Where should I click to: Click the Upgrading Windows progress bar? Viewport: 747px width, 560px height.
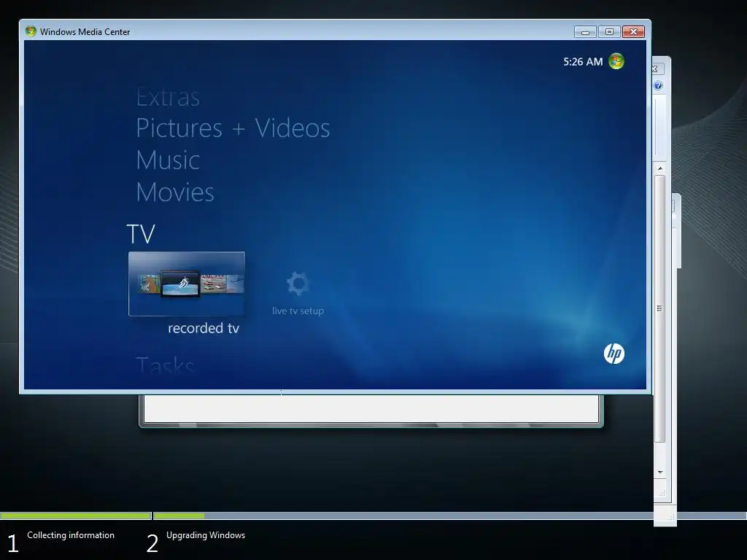(x=449, y=516)
